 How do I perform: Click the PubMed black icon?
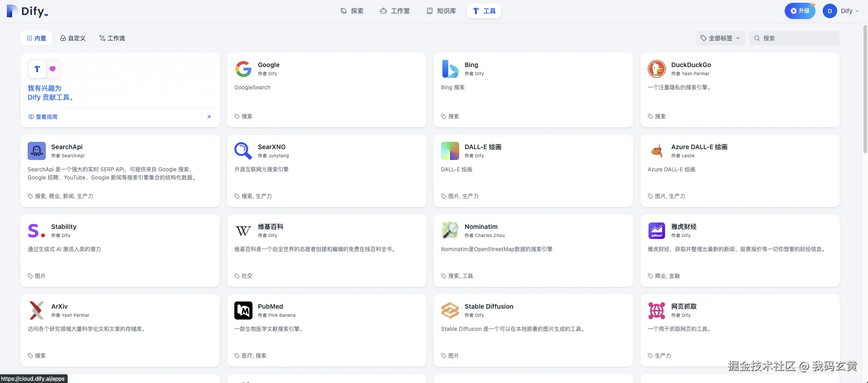point(243,310)
